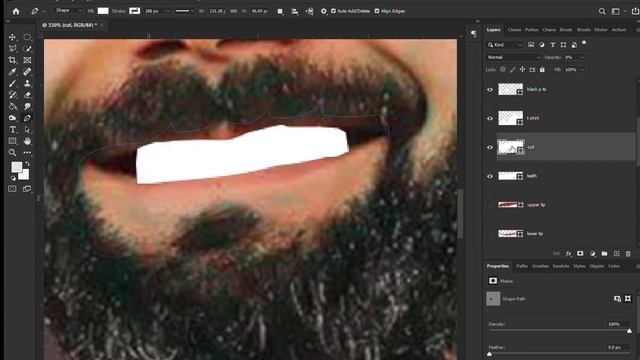This screenshot has width=640, height=360.
Task: Select the Elliptical Marquee tool
Action: point(27,37)
